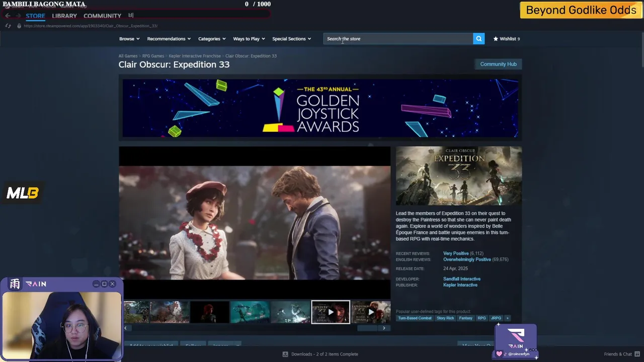Select the Story Rich tag

click(x=445, y=318)
